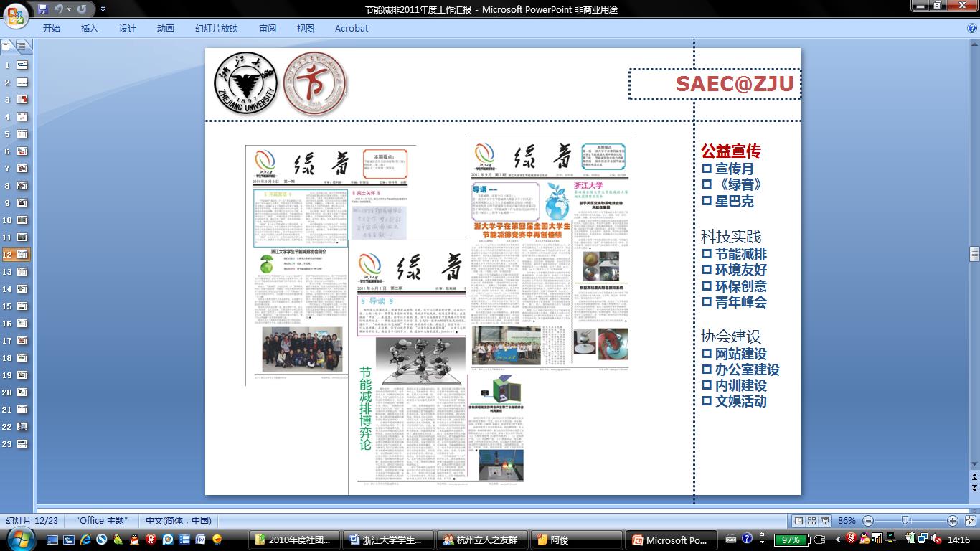
Task: Open the Acrobat ribbon tab
Action: tap(352, 29)
